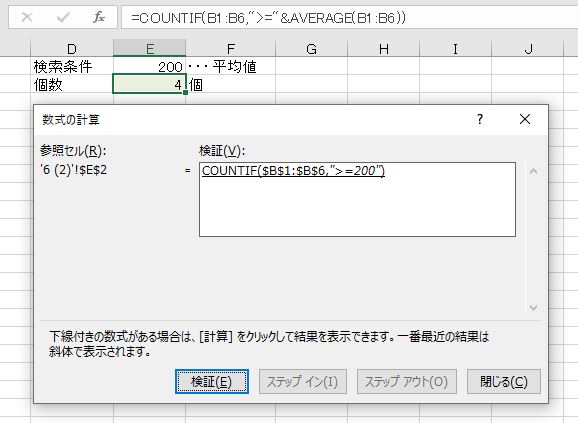Click cell with ・・・平均値 text
Image resolution: width=578 pixels, height=423 pixels.
tap(231, 66)
